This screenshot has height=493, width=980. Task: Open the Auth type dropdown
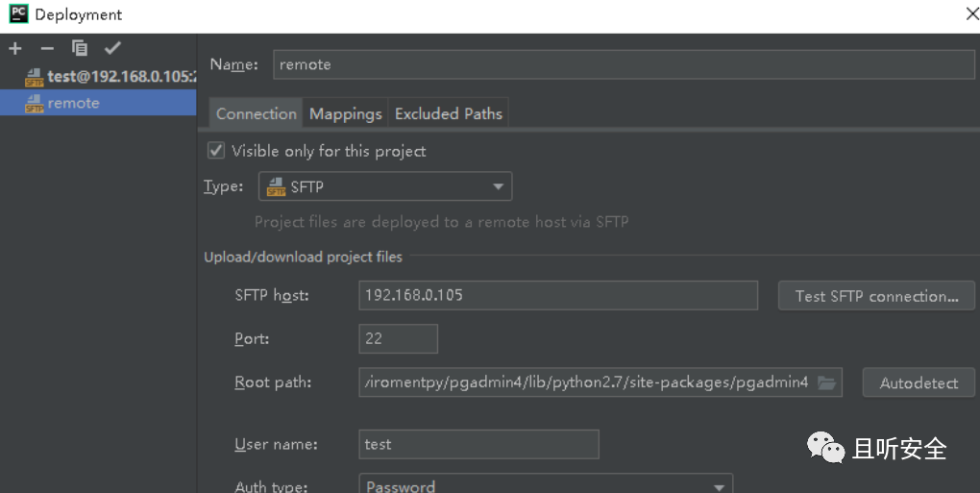click(x=546, y=485)
